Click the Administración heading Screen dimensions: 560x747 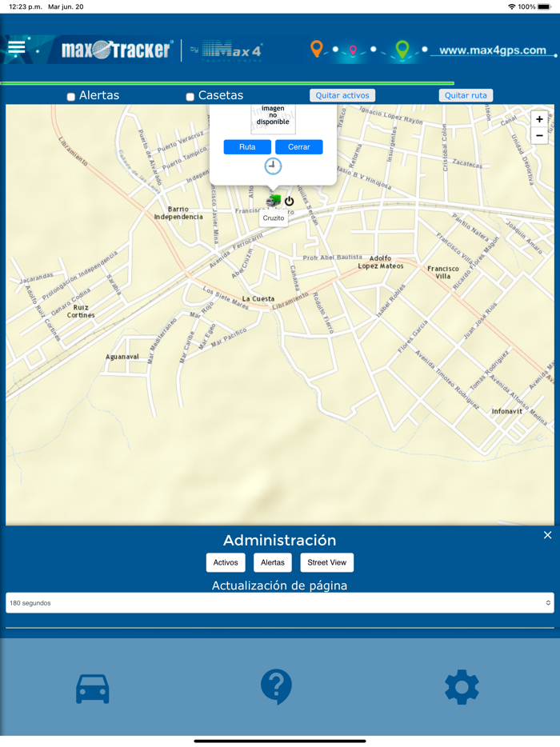coord(280,540)
